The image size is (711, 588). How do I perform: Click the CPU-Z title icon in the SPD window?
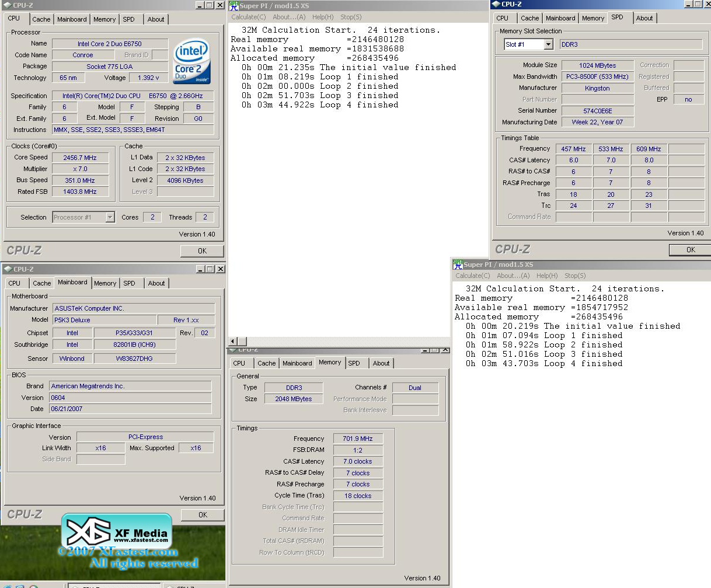496,4
